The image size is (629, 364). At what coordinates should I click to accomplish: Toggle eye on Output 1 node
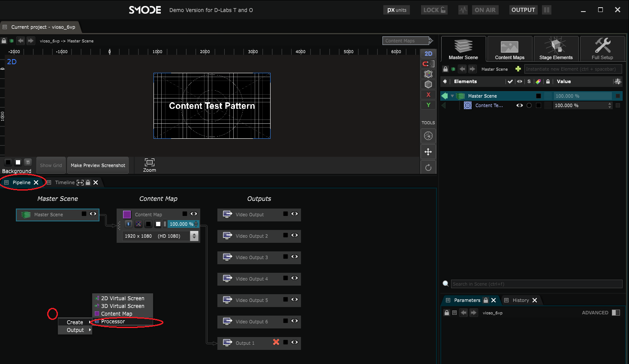[x=295, y=342]
